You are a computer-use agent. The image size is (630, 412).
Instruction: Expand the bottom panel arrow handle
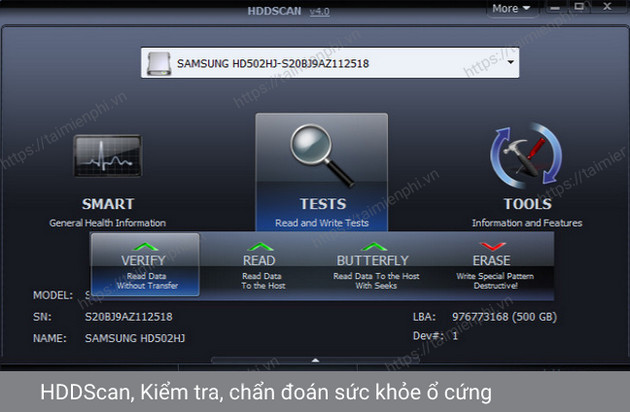pos(315,360)
